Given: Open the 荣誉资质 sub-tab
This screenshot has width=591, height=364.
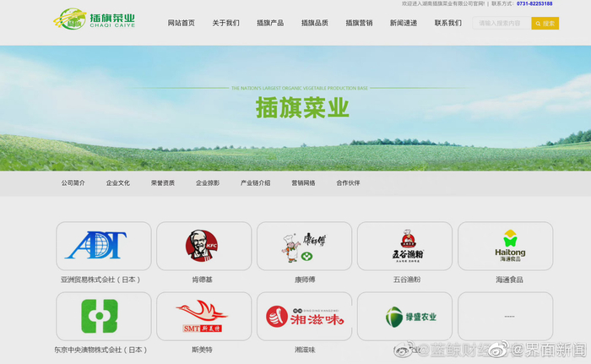Looking at the screenshot, I should pyautogui.click(x=163, y=183).
